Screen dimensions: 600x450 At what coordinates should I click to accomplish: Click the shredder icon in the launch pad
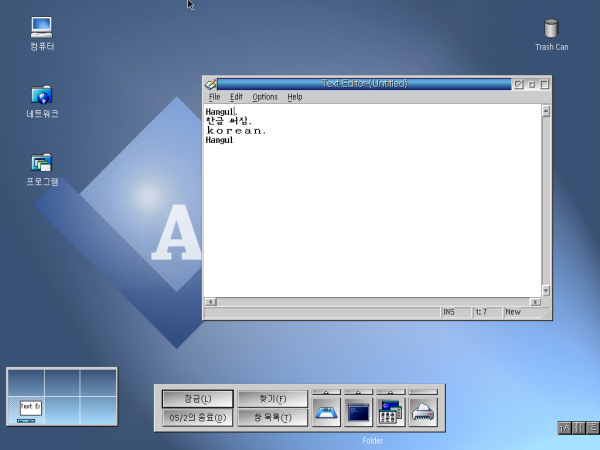[x=423, y=412]
